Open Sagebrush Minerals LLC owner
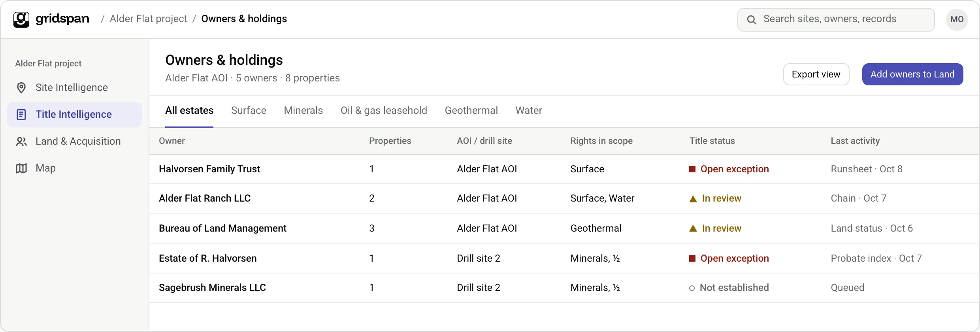980x332 pixels. coord(212,288)
